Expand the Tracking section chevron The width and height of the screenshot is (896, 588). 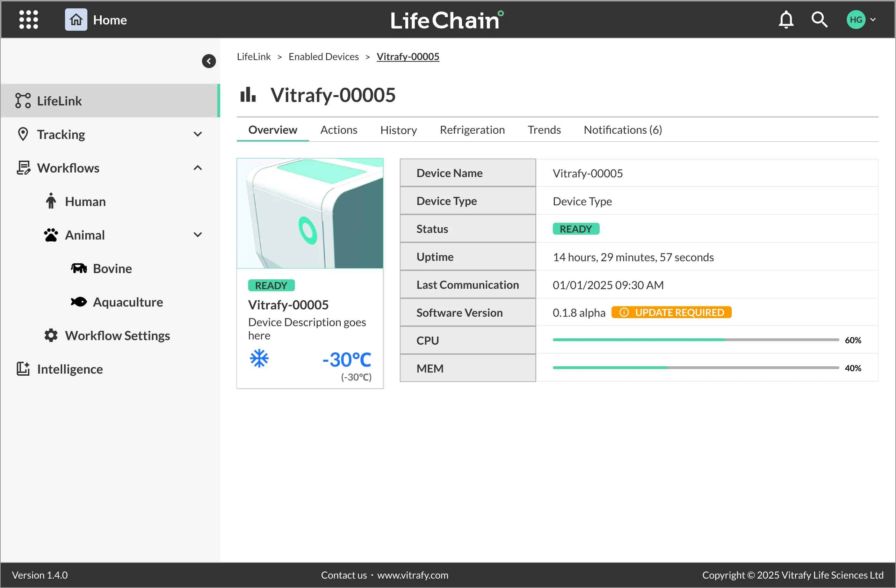198,134
